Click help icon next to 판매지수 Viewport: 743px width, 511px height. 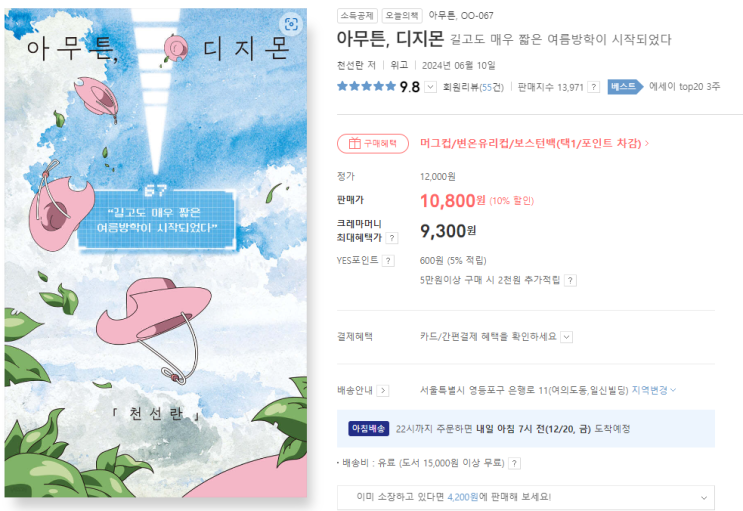point(593,87)
